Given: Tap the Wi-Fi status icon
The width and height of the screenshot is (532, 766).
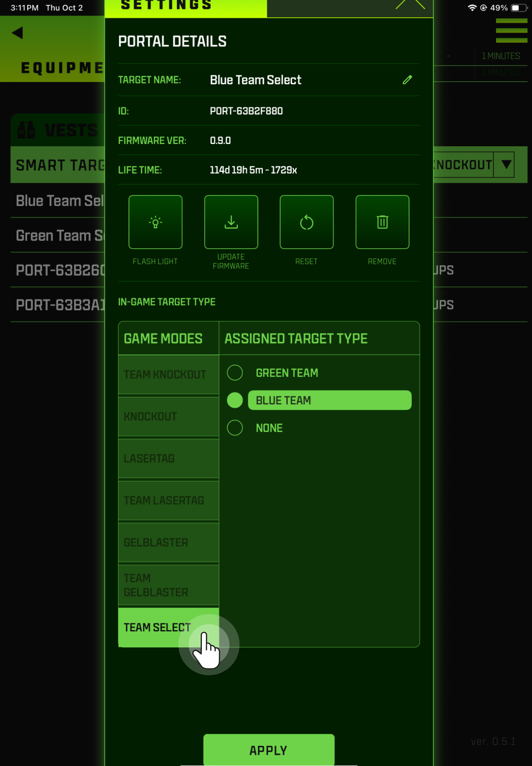Looking at the screenshot, I should (472, 8).
